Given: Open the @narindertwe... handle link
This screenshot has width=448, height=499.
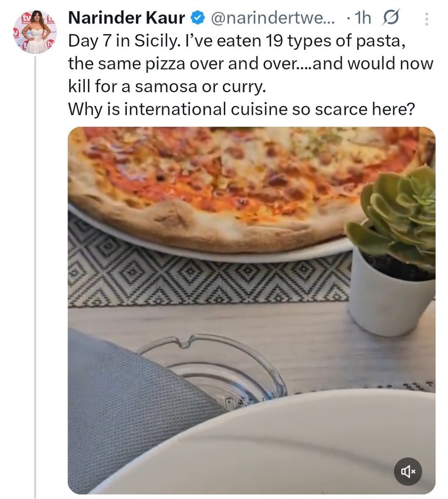Looking at the screenshot, I should pos(274,18).
